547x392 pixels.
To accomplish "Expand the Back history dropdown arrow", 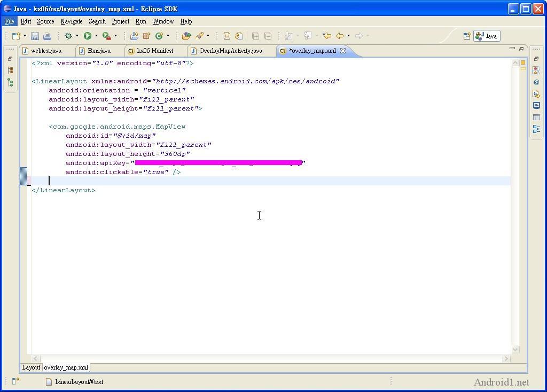I will point(348,36).
